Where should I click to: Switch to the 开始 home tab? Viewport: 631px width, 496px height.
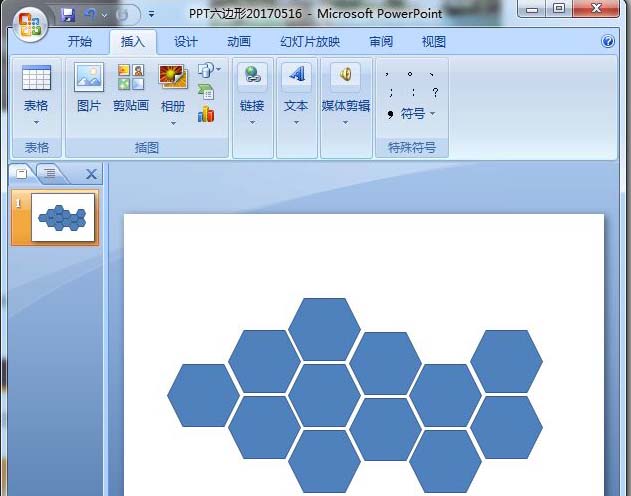pyautogui.click(x=80, y=42)
